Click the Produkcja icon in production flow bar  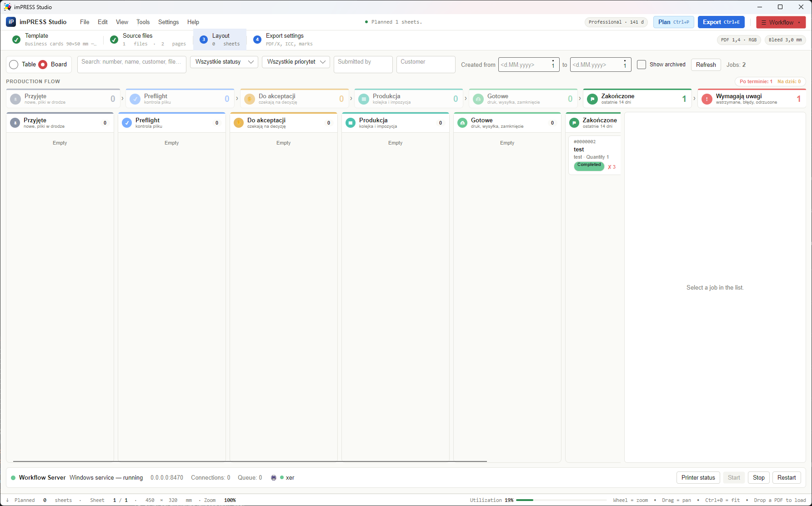pos(364,99)
